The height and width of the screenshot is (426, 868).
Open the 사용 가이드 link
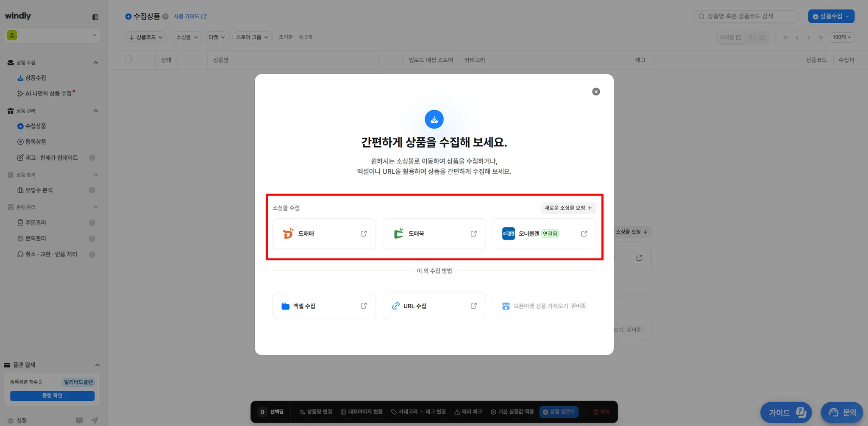190,17
